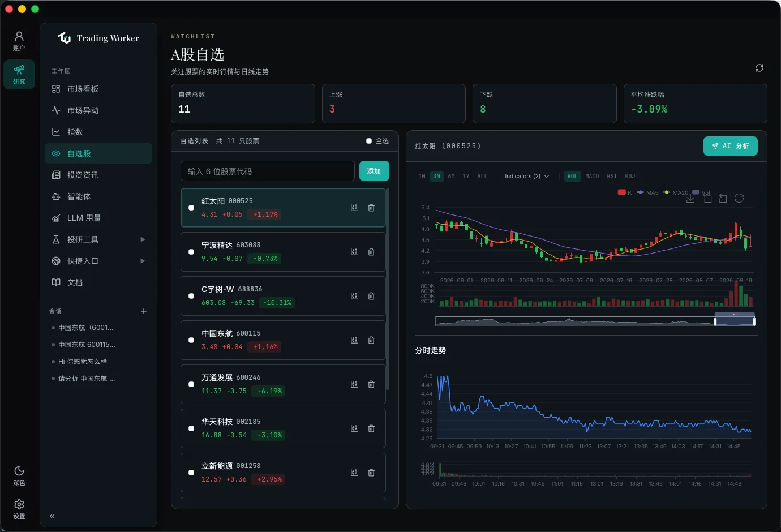Collapse the sidebar with the double-chevron
The image size is (781, 532).
pos(52,516)
